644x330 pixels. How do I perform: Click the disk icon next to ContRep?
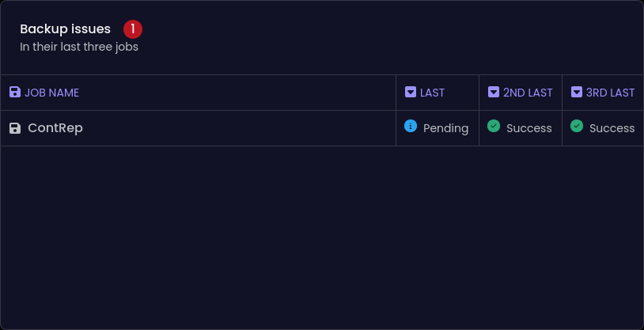tap(15, 128)
